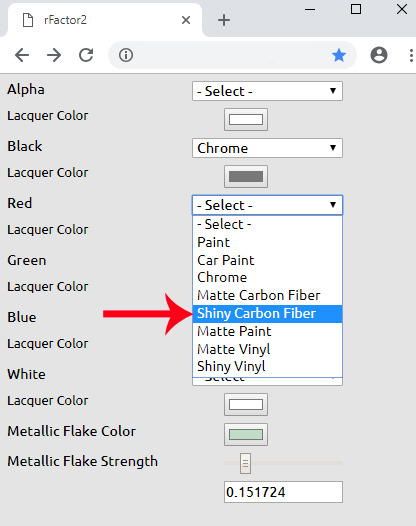Open a new browser tab
The height and width of the screenshot is (526, 416).
(224, 20)
